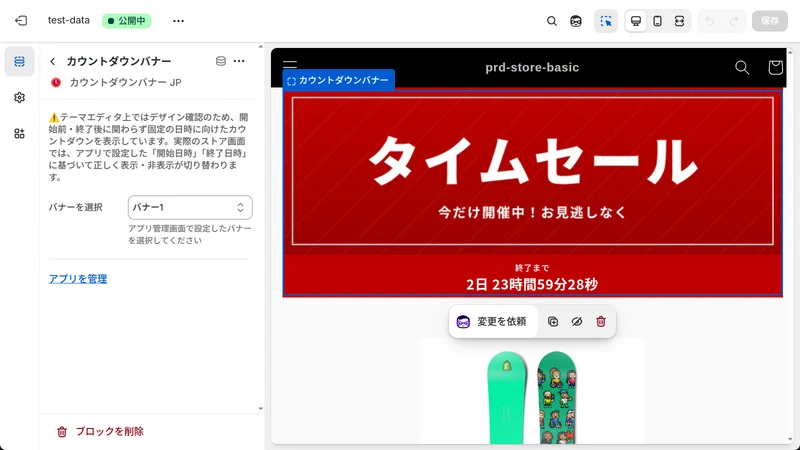Open the editor search magnifier

point(552,21)
